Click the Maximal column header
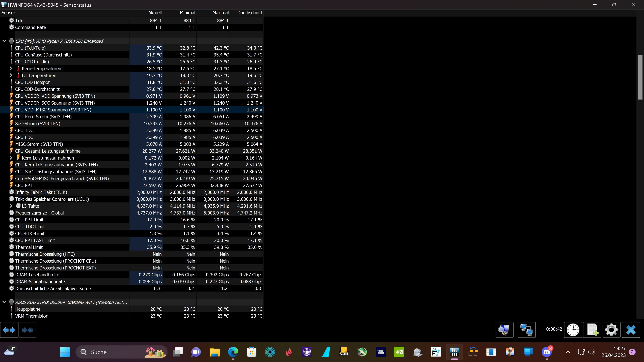This screenshot has width=644, height=362. click(x=213, y=13)
